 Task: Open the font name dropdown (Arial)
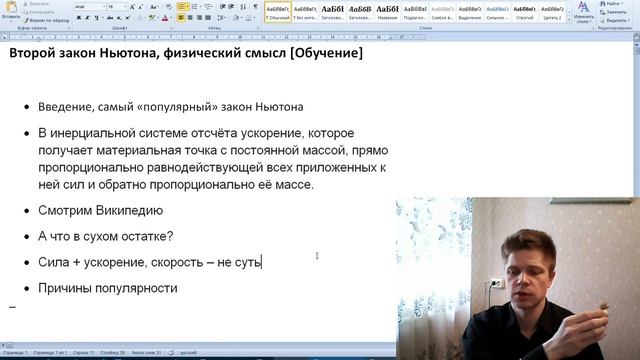click(103, 7)
